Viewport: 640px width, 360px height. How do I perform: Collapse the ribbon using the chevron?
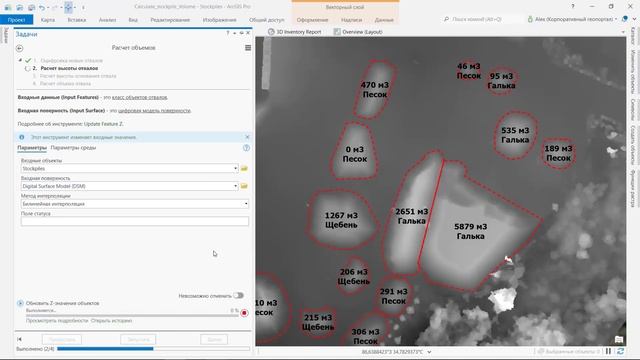634,19
